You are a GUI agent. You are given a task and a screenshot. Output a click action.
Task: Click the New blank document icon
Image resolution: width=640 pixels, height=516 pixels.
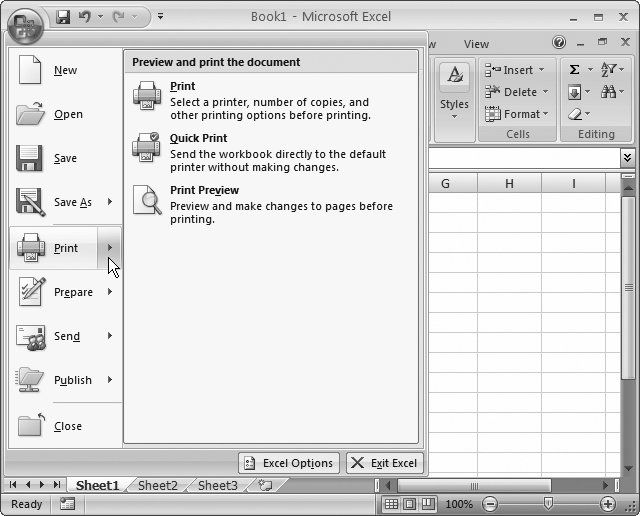pos(30,70)
